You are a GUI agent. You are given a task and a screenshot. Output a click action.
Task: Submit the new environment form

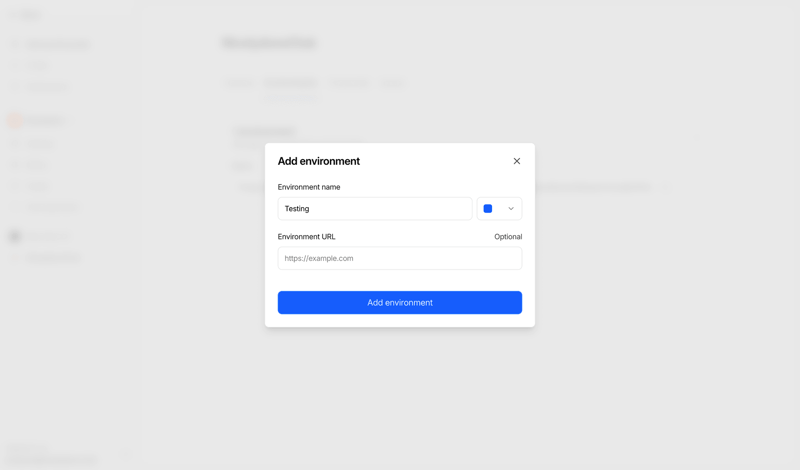coord(400,303)
